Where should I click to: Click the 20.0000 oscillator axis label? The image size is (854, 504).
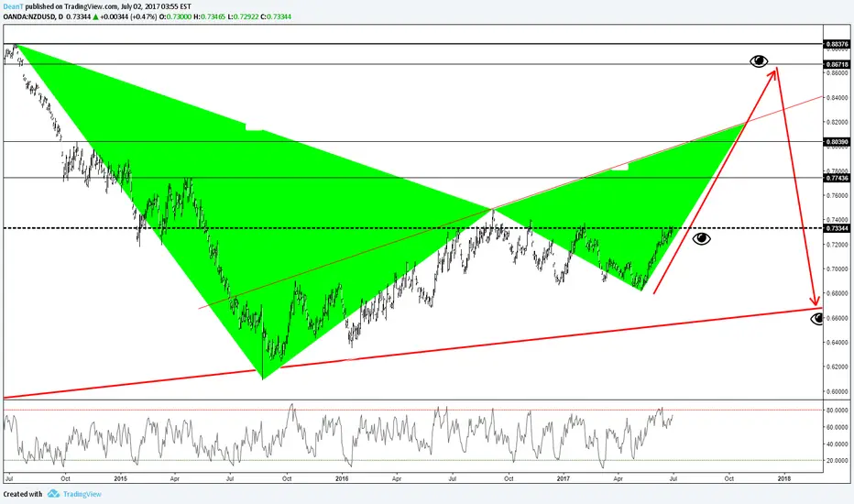pos(838,460)
